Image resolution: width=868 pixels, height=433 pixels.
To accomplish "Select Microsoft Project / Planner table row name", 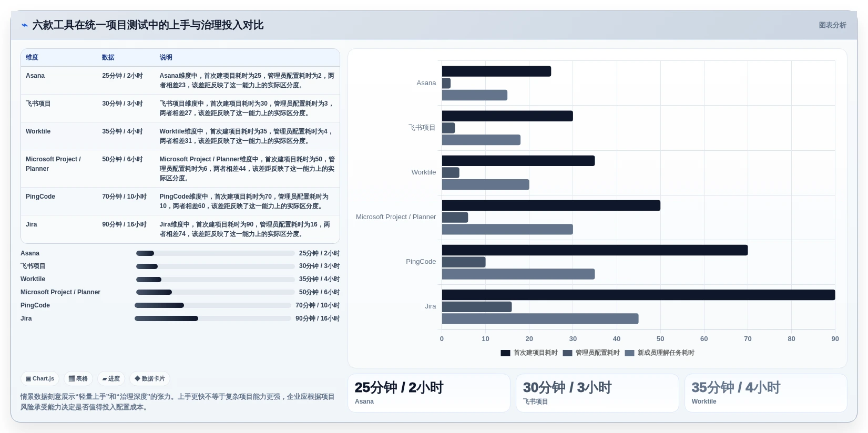I will pyautogui.click(x=53, y=164).
